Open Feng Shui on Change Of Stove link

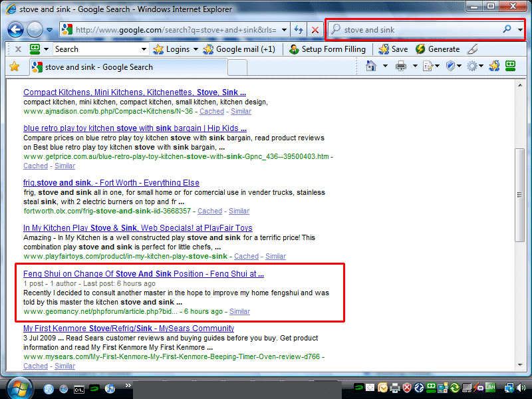pyautogui.click(x=144, y=273)
